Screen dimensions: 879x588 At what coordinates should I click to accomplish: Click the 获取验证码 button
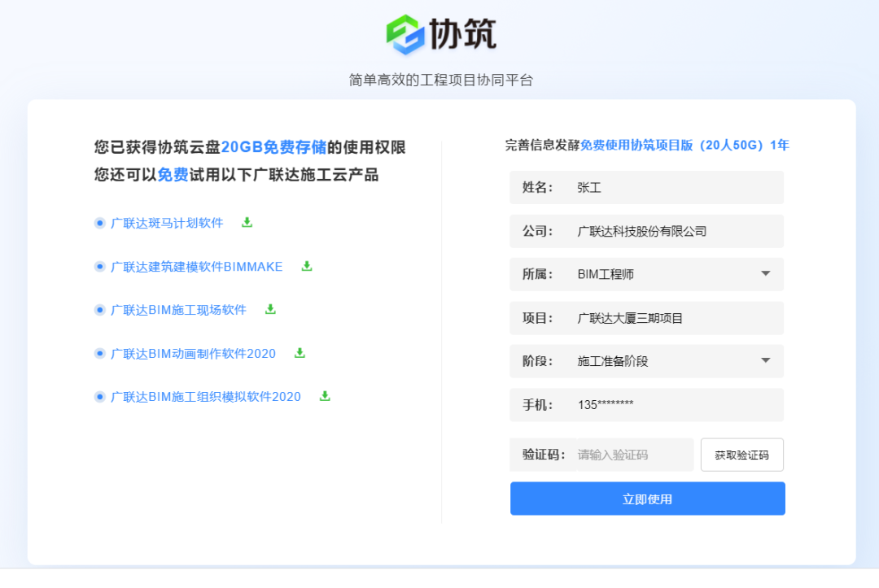pyautogui.click(x=742, y=455)
